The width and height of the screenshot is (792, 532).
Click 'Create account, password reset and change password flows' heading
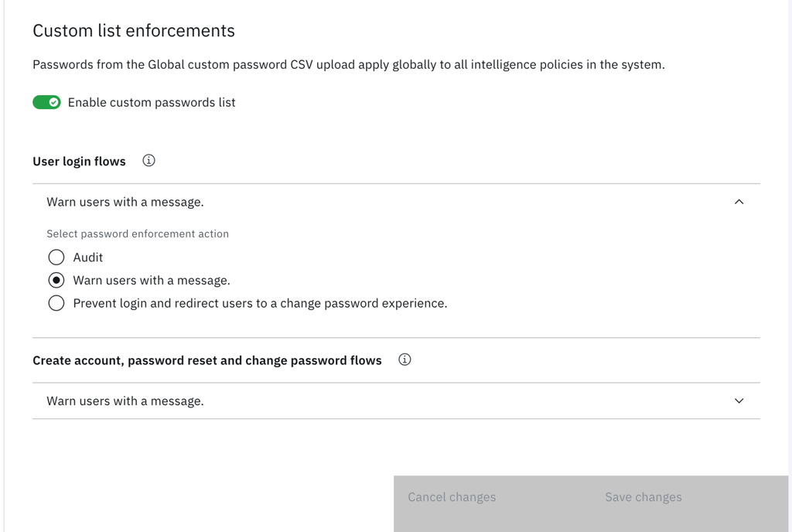click(x=207, y=360)
